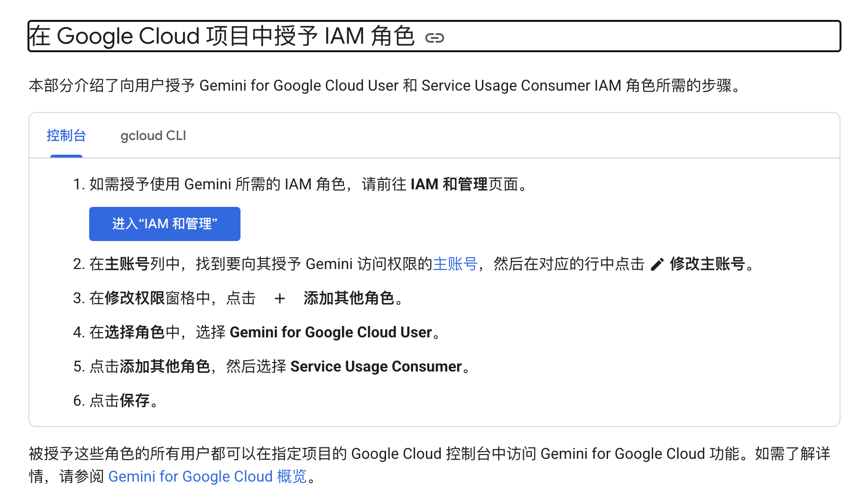Click the heading 在 Google Cloud 项目中授予 IAM 角色
The image size is (868, 502).
pos(222,36)
